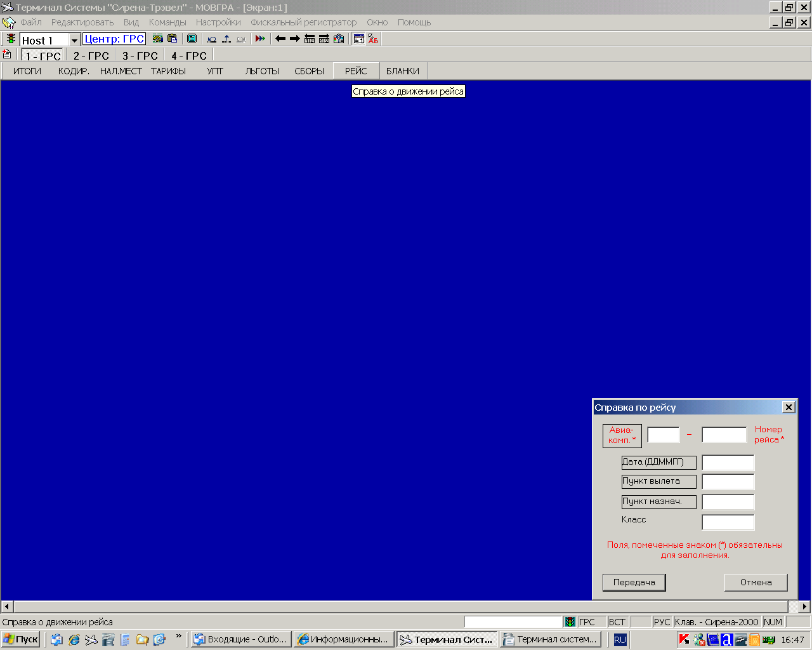The width and height of the screenshot is (812, 650).
Task: Click the Дата (ДДММГГ) input field
Action: click(x=728, y=463)
